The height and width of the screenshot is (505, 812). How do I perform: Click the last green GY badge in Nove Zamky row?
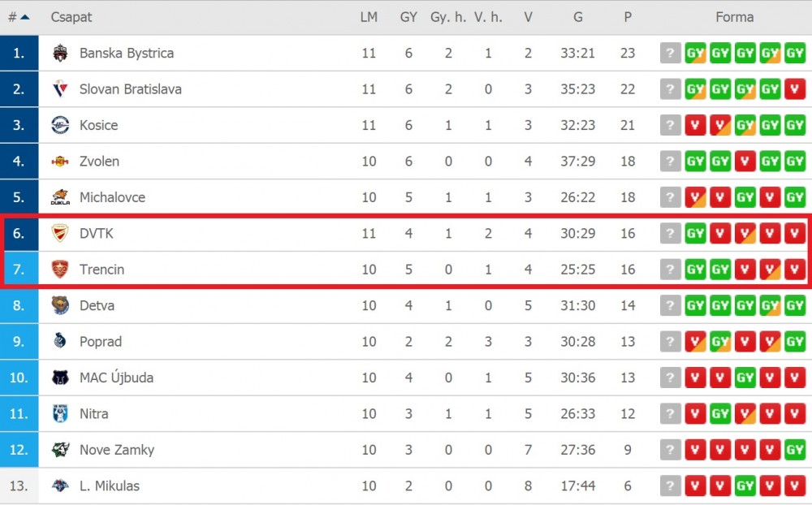pyautogui.click(x=794, y=450)
